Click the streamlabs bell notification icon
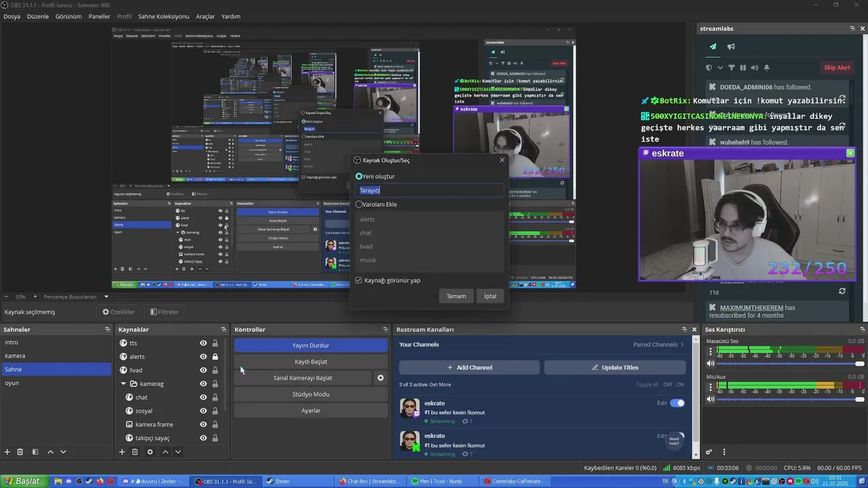 coord(766,68)
